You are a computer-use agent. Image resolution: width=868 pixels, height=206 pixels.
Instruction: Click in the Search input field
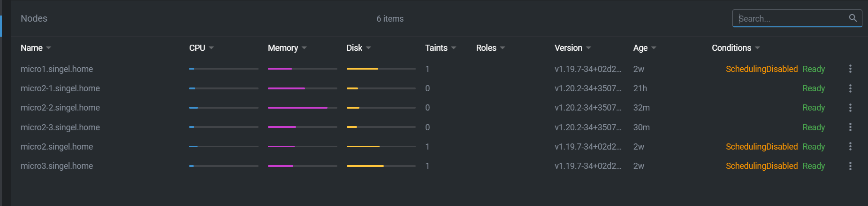click(792, 18)
